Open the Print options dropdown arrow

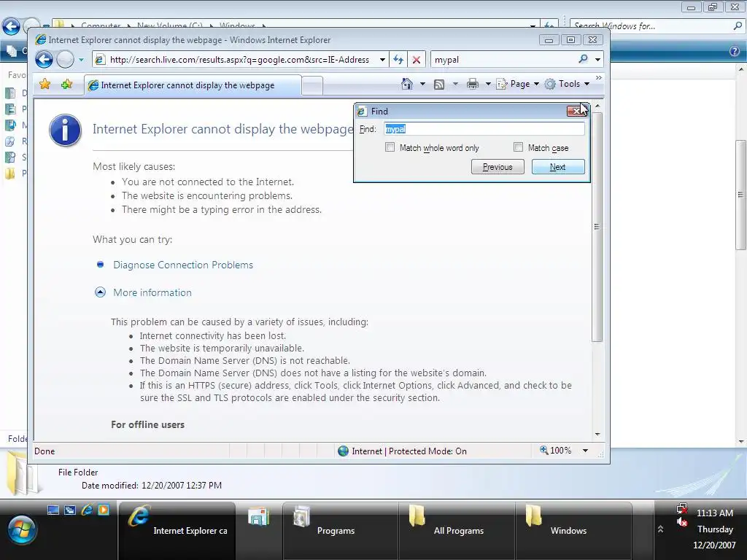488,85
